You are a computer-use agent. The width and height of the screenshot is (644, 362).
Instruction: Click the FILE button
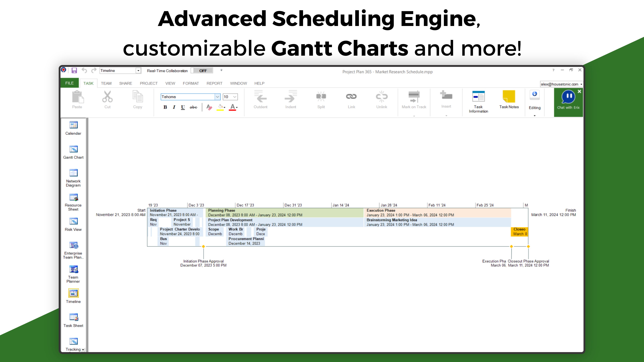click(x=69, y=83)
